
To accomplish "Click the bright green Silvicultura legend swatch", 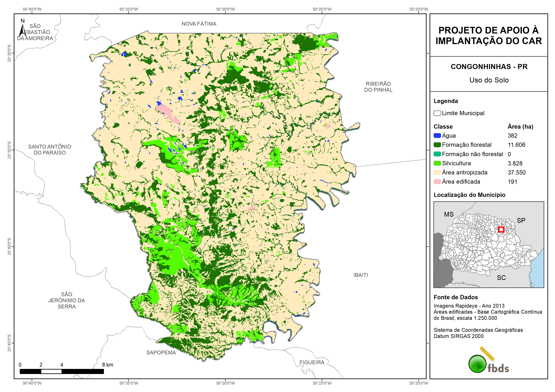I will click(x=437, y=163).
